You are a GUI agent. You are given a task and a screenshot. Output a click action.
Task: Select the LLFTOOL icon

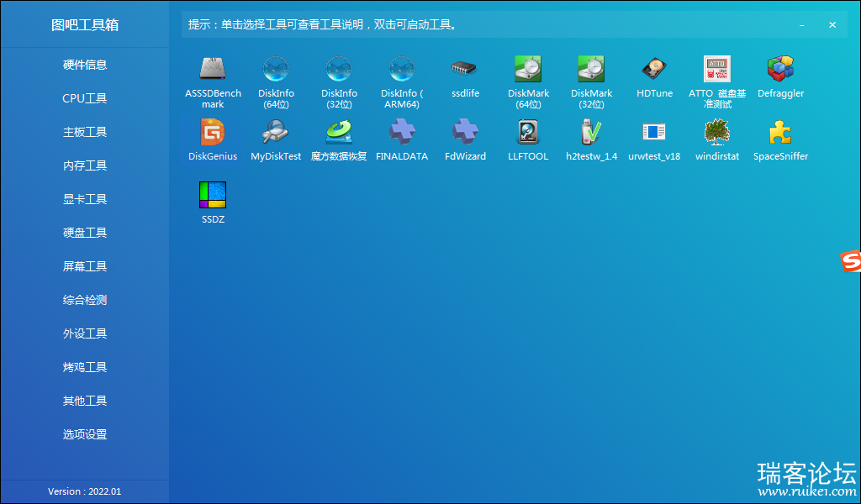click(528, 132)
